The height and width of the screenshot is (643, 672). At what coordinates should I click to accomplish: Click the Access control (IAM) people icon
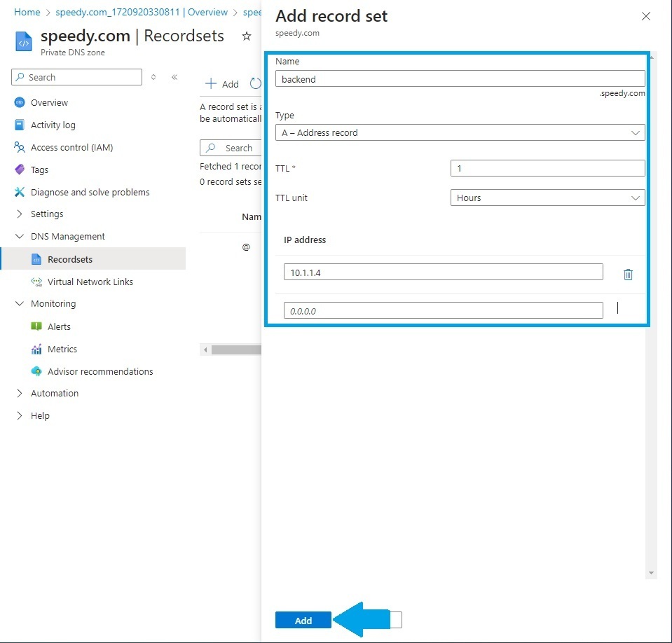click(20, 147)
